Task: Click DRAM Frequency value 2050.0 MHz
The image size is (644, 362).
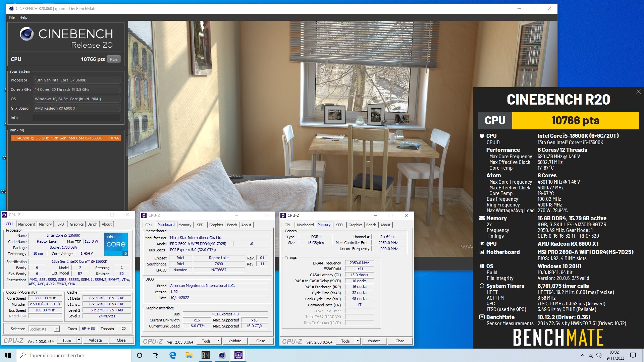Action: pyautogui.click(x=359, y=263)
